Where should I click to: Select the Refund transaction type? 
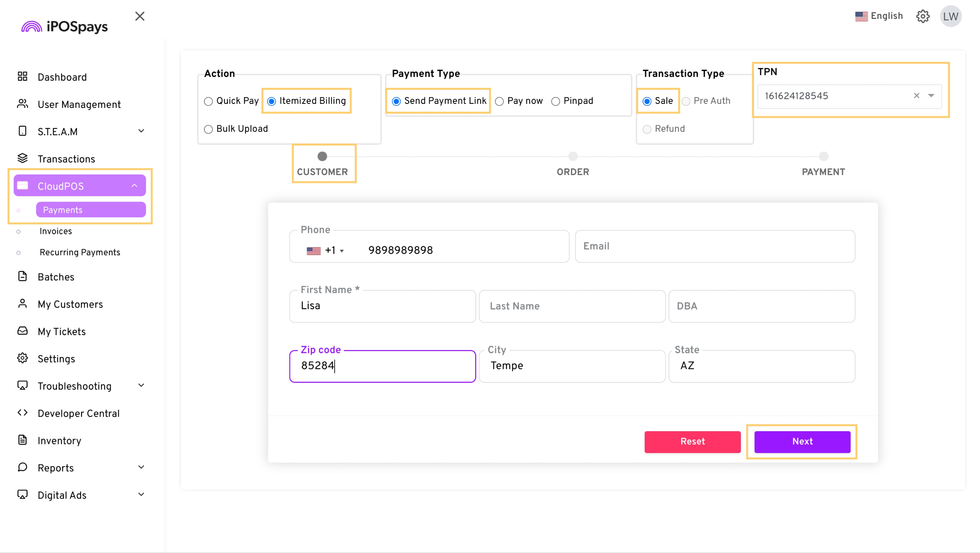coord(647,129)
